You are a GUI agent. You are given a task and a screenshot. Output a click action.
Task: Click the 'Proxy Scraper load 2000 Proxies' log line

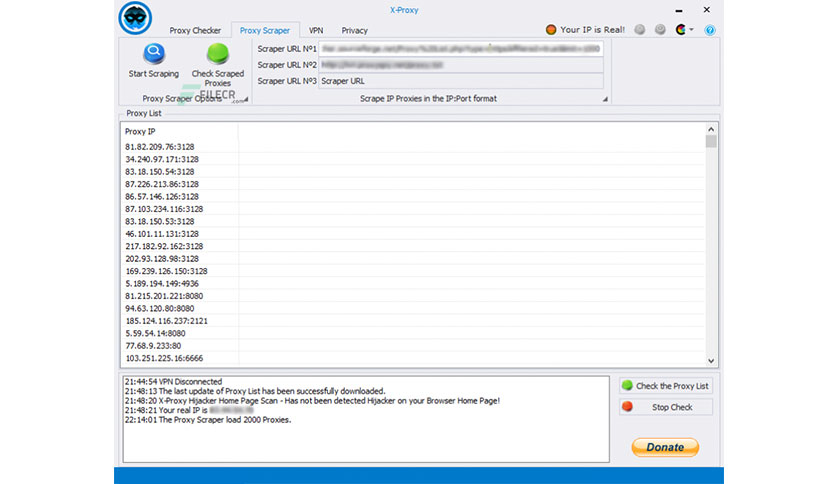click(x=208, y=420)
